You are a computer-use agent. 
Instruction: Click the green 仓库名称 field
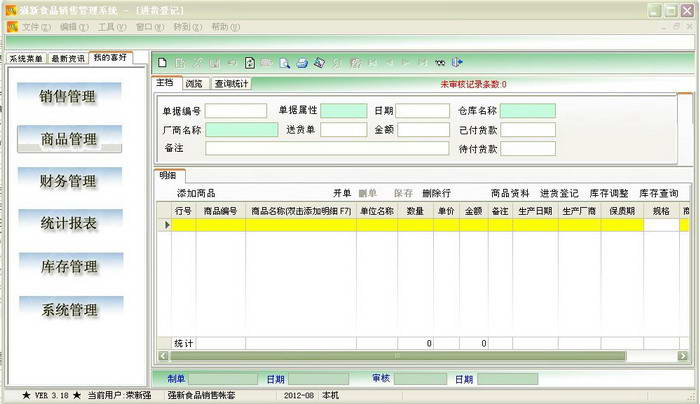click(528, 111)
